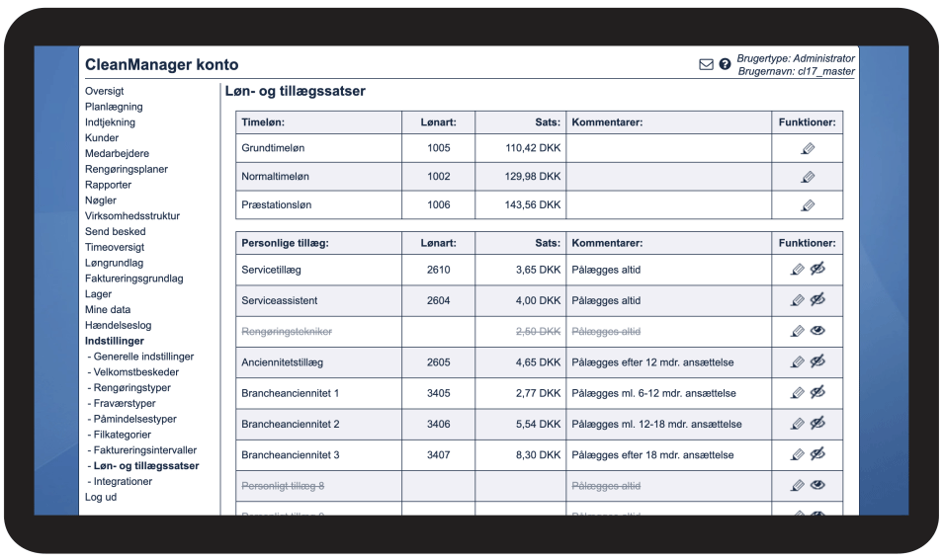Viewport: 943px width, 560px height.
Task: Go to Rengøringsplaner in sidebar
Action: (x=126, y=169)
